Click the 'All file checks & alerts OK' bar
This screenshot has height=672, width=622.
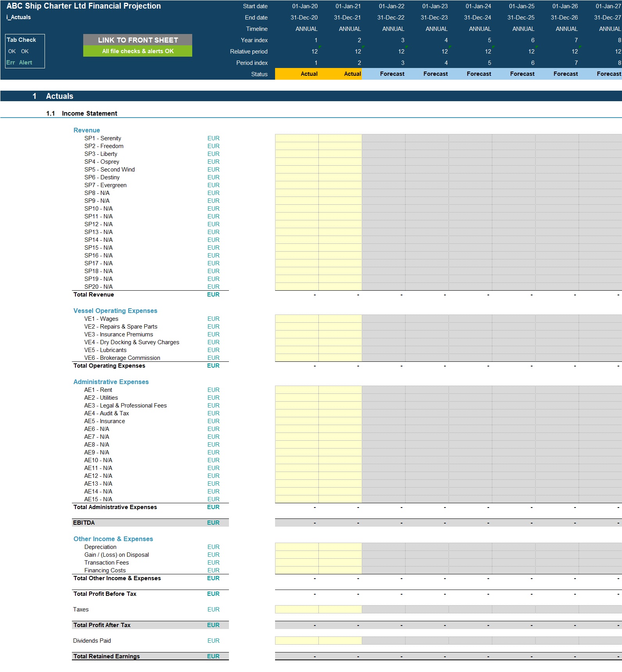point(138,51)
